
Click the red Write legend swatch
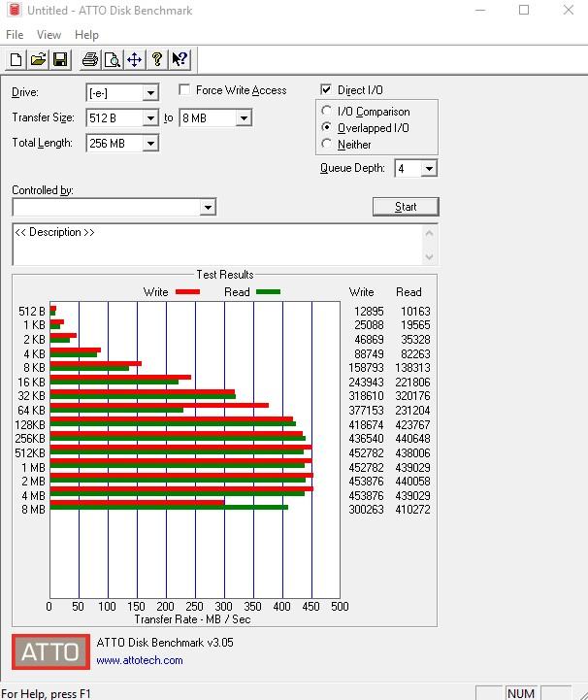188,292
